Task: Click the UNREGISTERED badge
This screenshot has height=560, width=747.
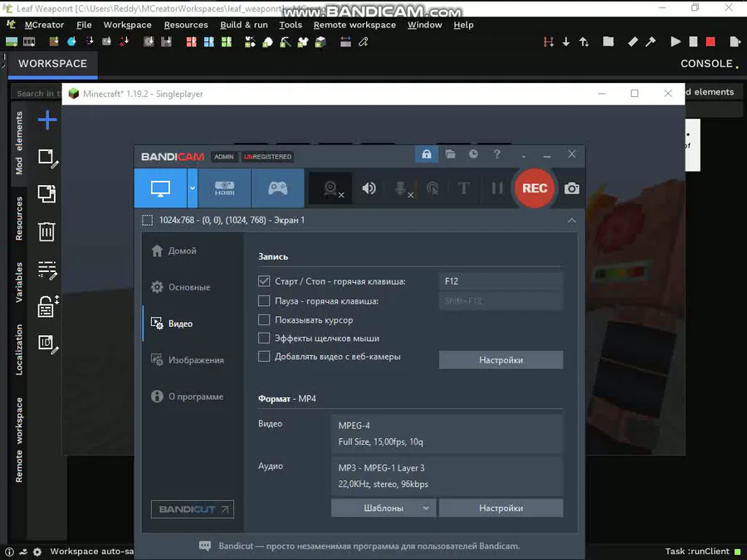Action: pyautogui.click(x=268, y=157)
